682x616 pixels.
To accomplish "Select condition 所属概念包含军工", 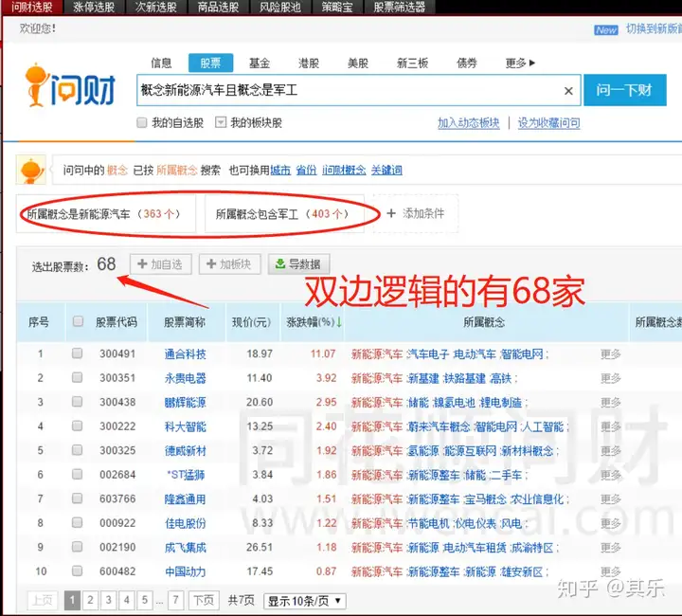I will 284,213.
